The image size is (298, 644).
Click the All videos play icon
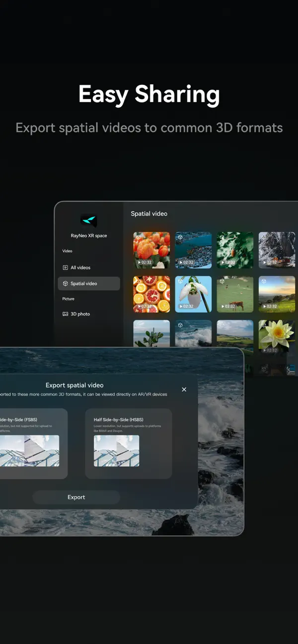point(66,267)
